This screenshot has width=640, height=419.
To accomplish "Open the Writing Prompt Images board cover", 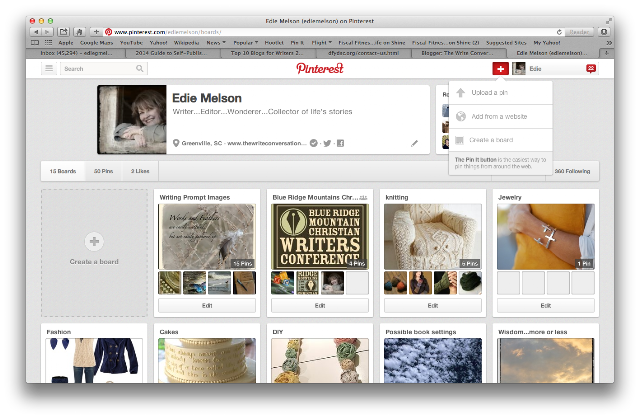I will (207, 237).
